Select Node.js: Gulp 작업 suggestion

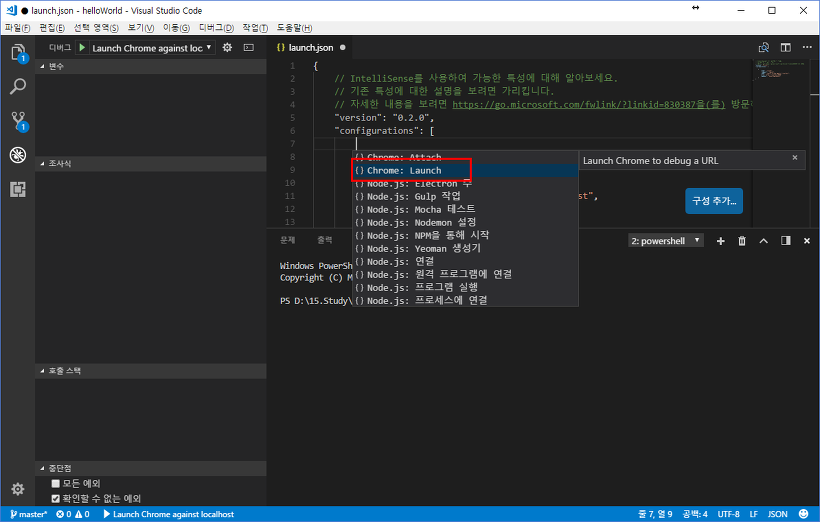[x=465, y=197]
